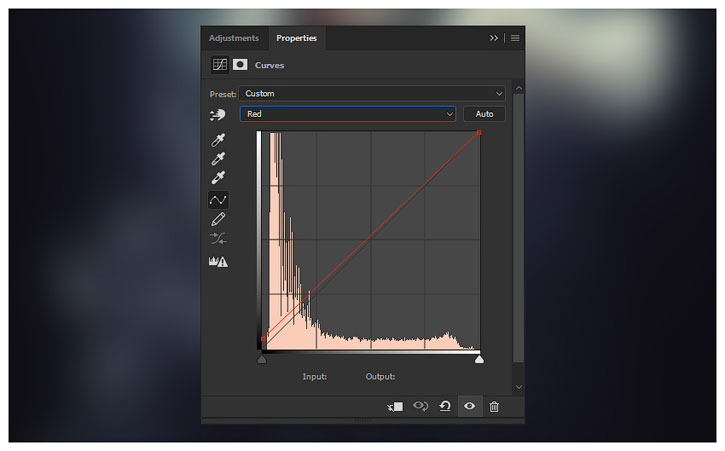Image resolution: width=725 pixels, height=451 pixels.
Task: Toggle clip adjustment to layer below
Action: click(x=396, y=406)
